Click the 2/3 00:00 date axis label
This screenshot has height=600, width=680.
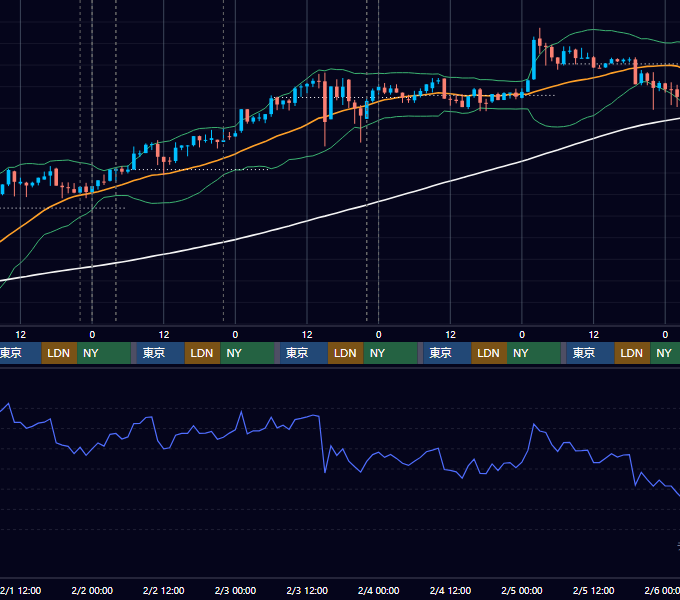(x=235, y=590)
